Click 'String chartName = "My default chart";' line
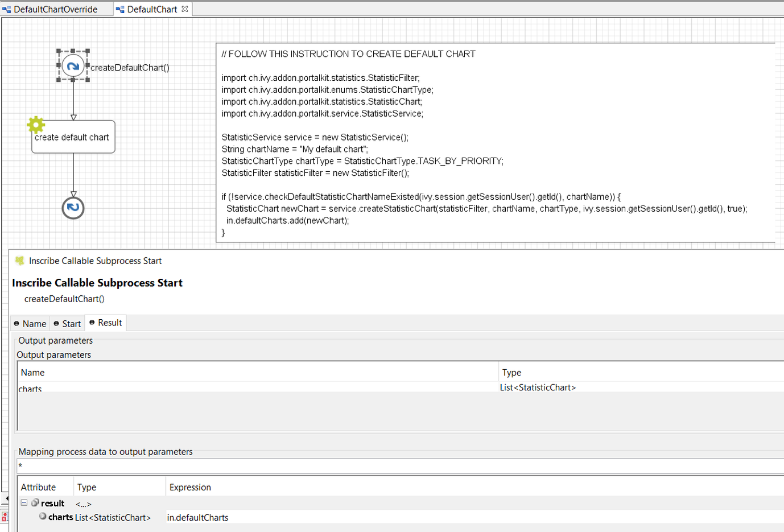Screen dimensions: 784x532 295,149
